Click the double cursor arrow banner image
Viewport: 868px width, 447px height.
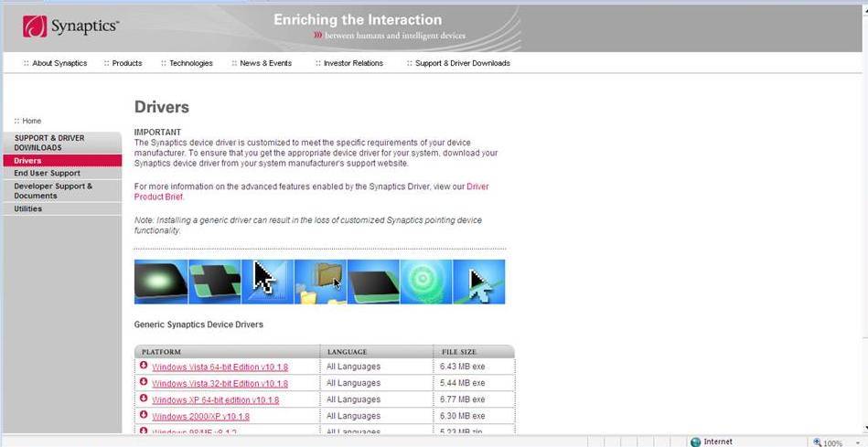(x=479, y=282)
